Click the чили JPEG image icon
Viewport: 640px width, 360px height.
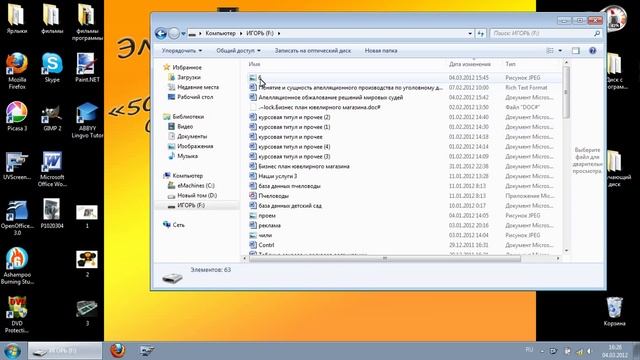tap(253, 235)
